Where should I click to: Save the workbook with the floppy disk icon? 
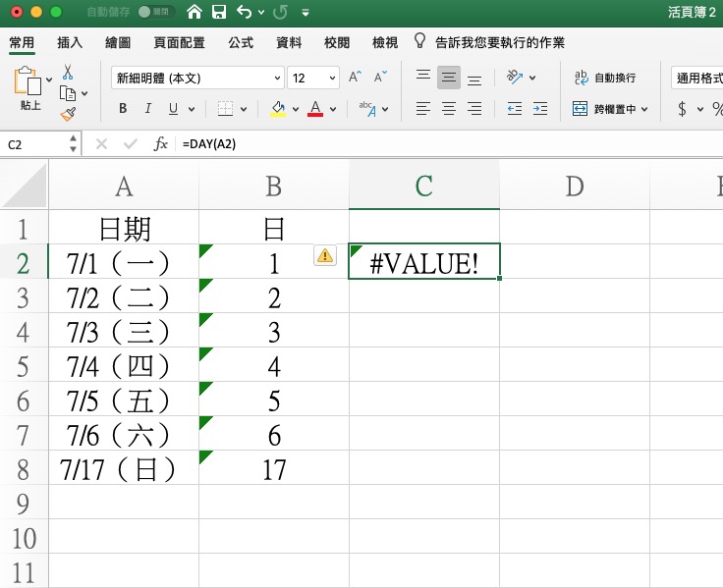219,12
